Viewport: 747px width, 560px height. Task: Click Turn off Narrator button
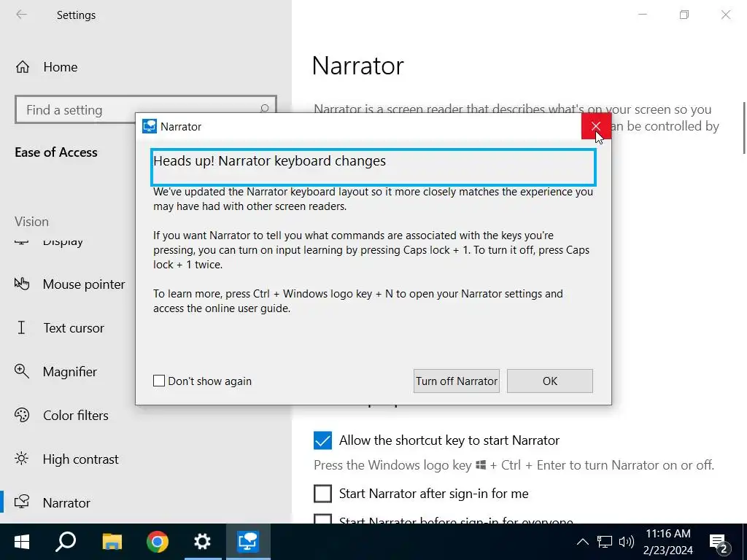[457, 381]
